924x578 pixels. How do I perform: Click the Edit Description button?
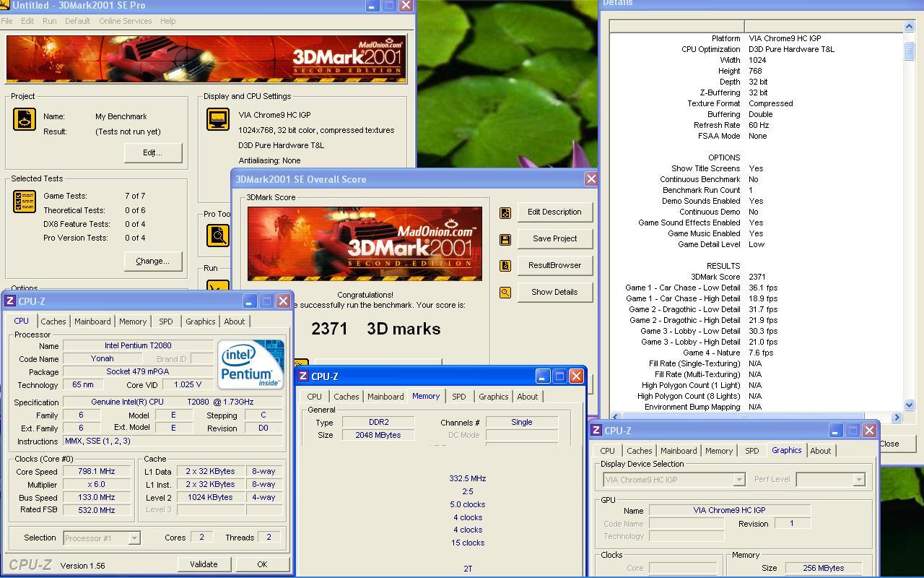coord(554,212)
